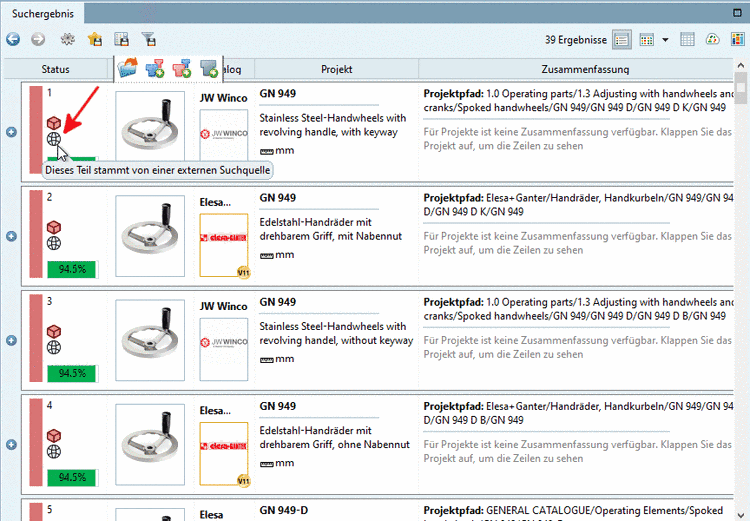Click JW Winco catalog logo in row 1

[x=224, y=134]
